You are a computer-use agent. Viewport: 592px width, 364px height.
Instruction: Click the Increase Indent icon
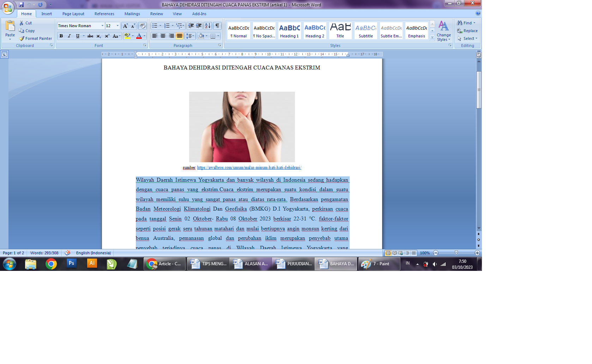point(199,26)
